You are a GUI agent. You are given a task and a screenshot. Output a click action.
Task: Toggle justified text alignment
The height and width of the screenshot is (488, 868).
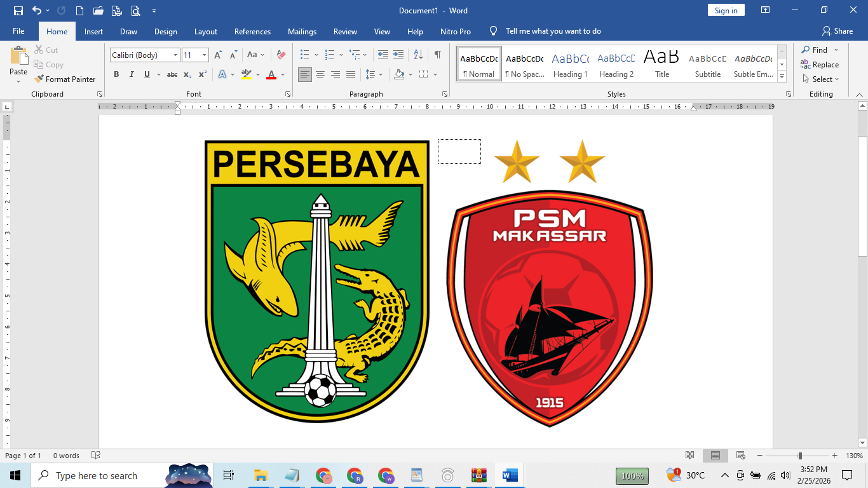[350, 74]
